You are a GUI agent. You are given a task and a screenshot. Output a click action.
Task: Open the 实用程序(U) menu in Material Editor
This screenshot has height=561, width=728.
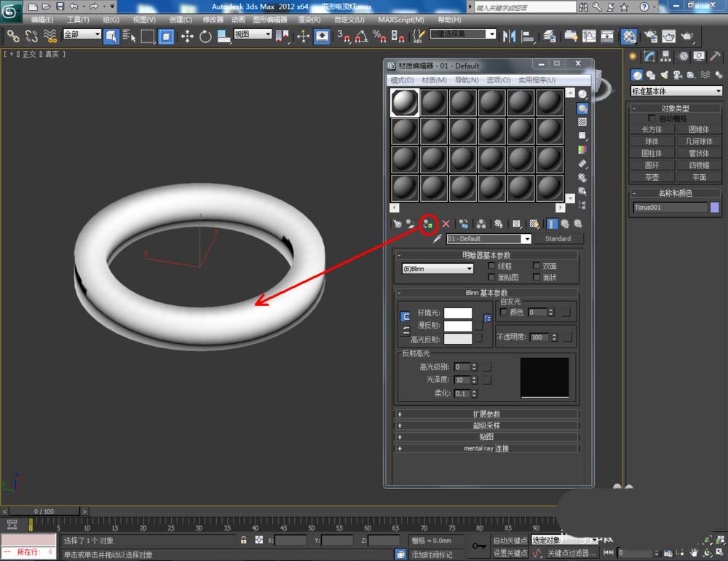point(537,80)
